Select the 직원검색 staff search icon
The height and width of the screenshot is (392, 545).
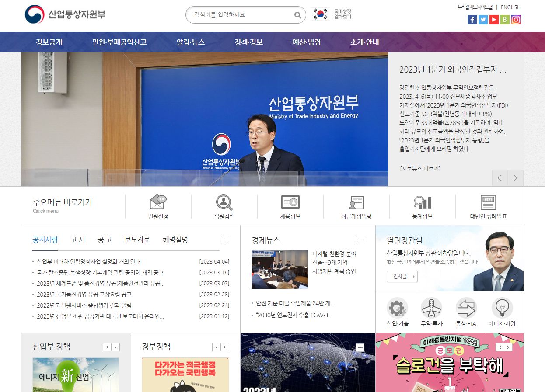[224, 202]
